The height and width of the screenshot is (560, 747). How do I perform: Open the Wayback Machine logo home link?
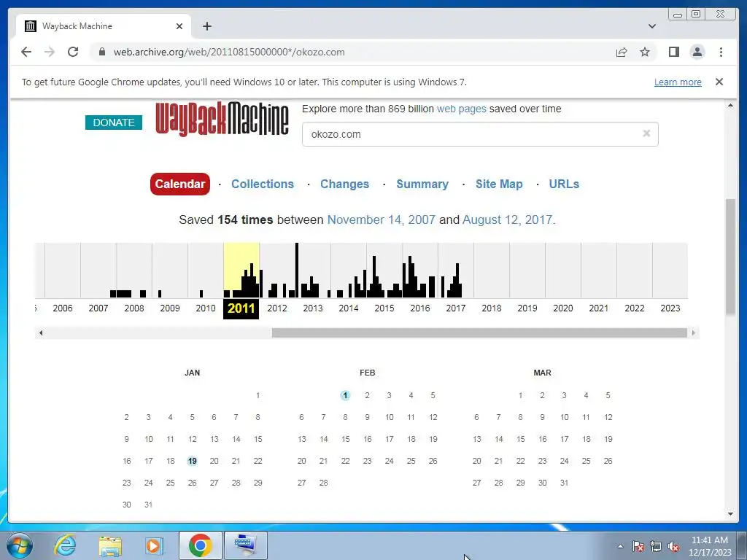point(222,119)
